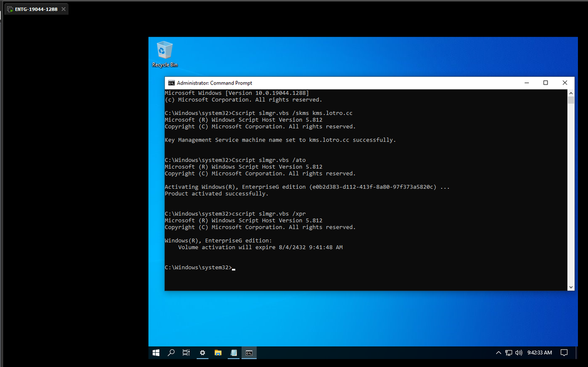Maximize the Command Prompt window
The image size is (588, 367).
[546, 83]
